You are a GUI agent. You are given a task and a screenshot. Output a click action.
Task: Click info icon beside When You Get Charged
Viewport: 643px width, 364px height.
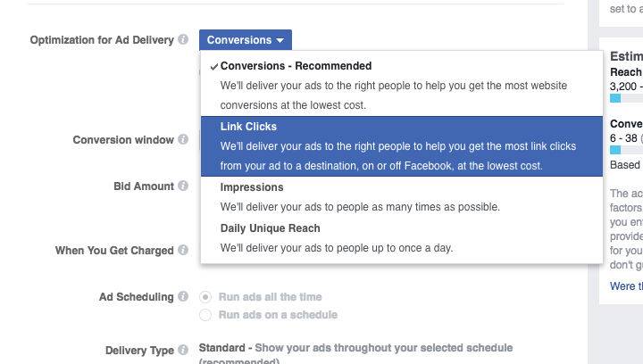tap(182, 251)
